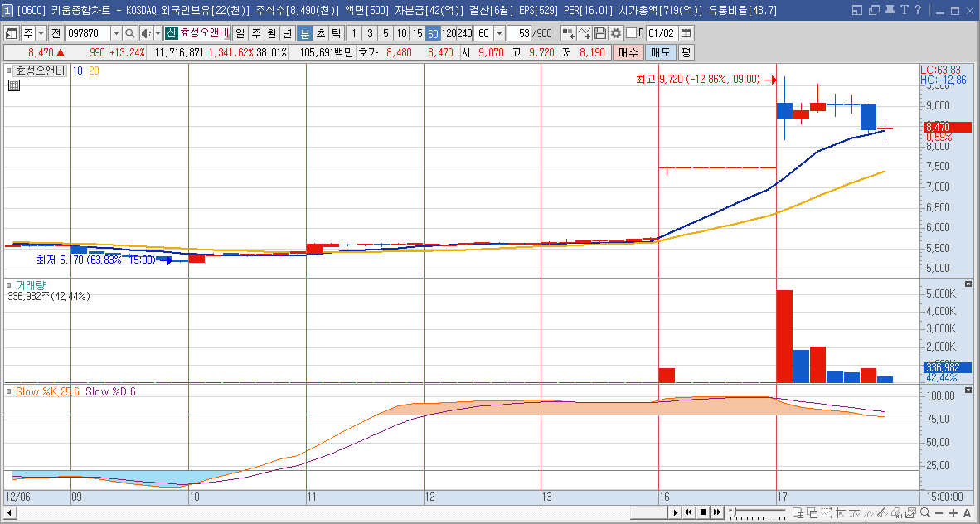Open the 주 market type dropdown arrow

41,33
